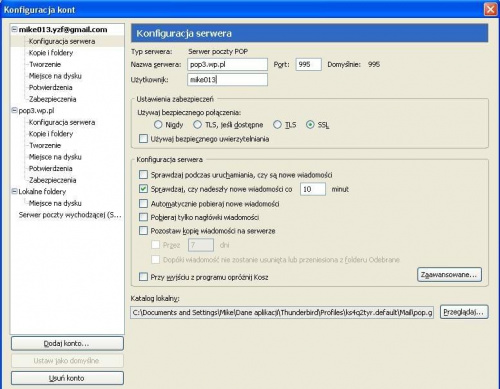Check Pozostaw kopię wiadomości na serwerze
Image resolution: width=500 pixels, height=389 pixels.
tap(143, 231)
